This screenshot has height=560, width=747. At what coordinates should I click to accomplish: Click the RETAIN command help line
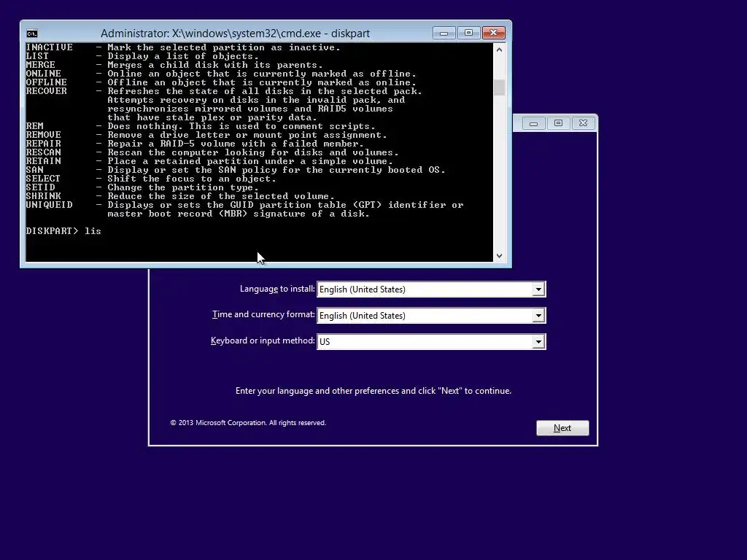pos(209,161)
